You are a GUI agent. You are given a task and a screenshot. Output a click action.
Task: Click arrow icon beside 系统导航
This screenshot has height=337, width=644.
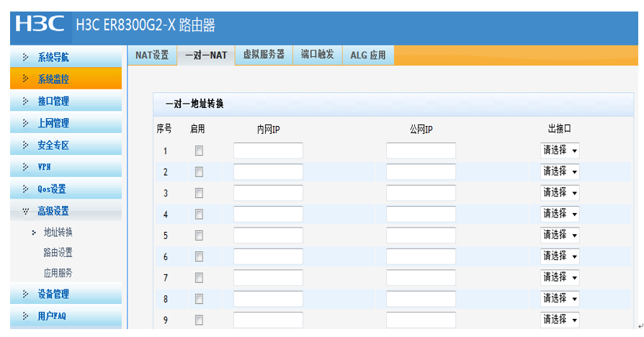[x=26, y=57]
